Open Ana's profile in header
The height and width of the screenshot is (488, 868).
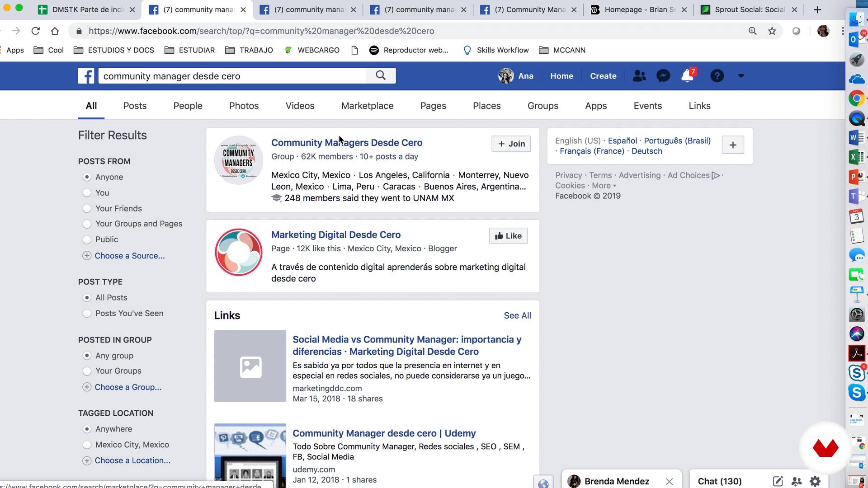(x=516, y=76)
